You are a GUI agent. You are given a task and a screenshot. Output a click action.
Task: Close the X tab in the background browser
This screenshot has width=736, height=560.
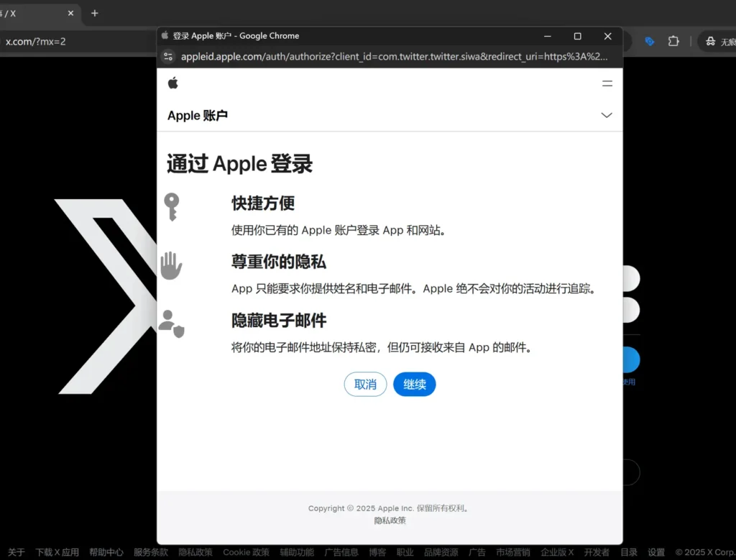click(x=70, y=13)
